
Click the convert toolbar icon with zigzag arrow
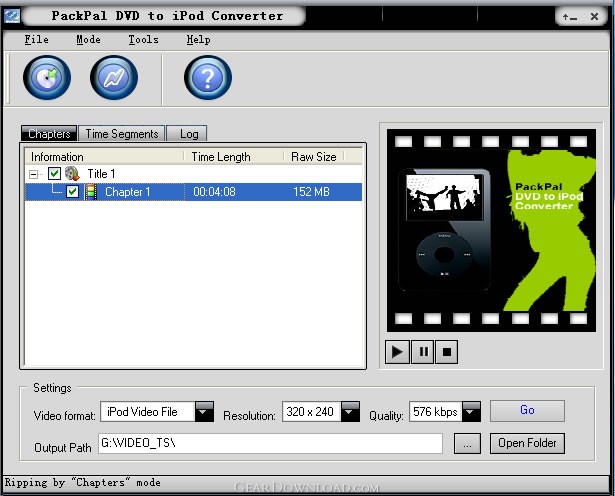pyautogui.click(x=114, y=78)
